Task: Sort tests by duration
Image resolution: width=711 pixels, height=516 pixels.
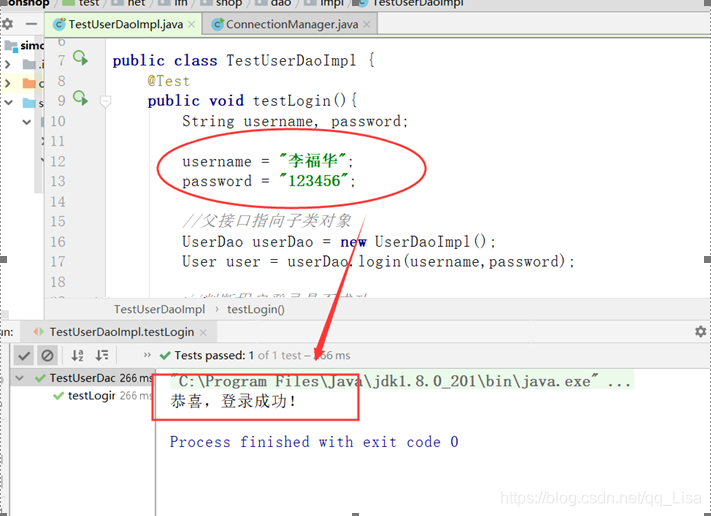Action: click(x=102, y=355)
